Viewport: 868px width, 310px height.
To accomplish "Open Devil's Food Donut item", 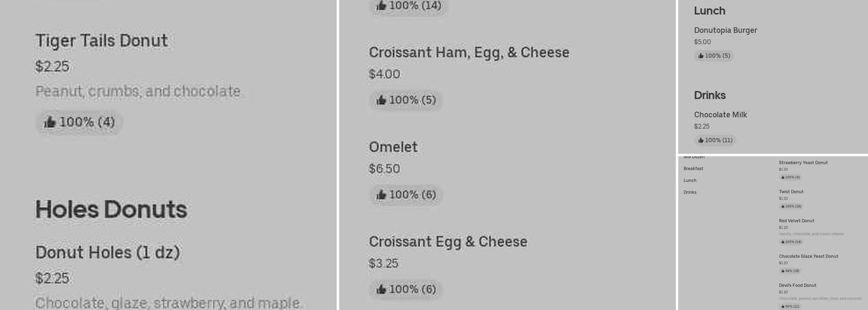I will tap(797, 285).
